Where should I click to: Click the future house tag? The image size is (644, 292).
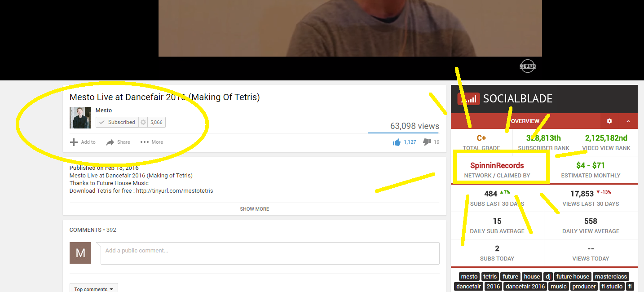point(573,277)
